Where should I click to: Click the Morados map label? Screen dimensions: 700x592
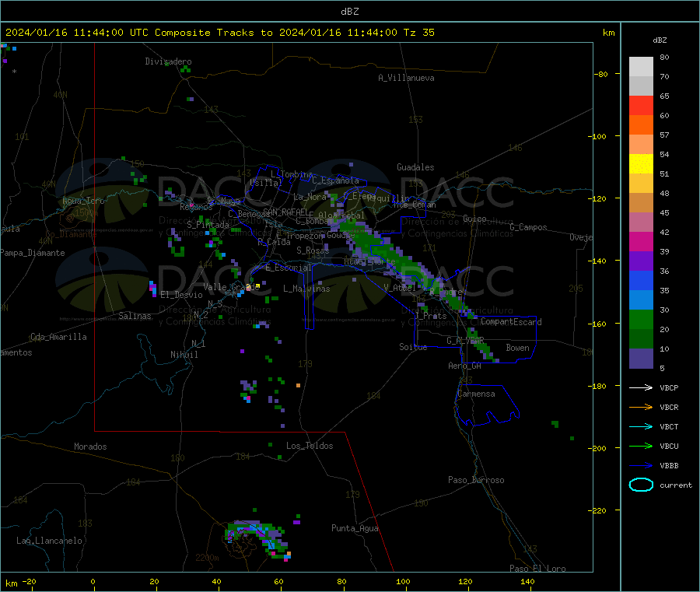[90, 447]
